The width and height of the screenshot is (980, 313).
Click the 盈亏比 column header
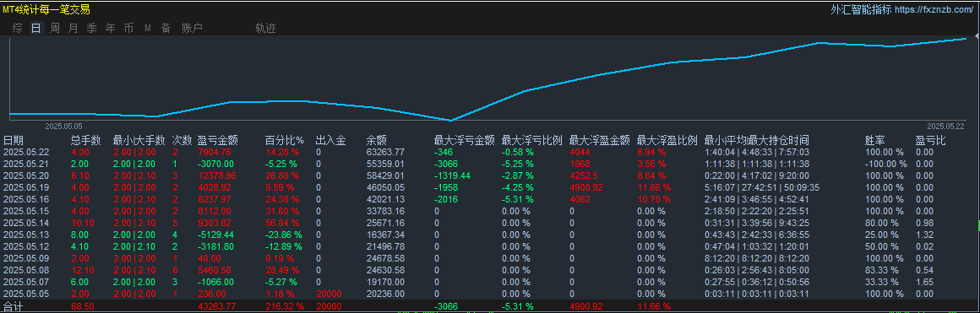click(931, 141)
